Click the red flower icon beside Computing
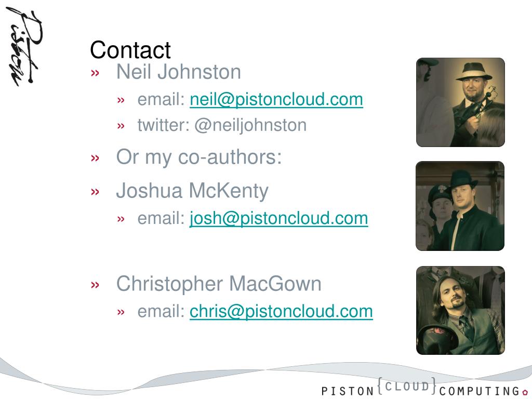532x399 pixels. [x=525, y=392]
